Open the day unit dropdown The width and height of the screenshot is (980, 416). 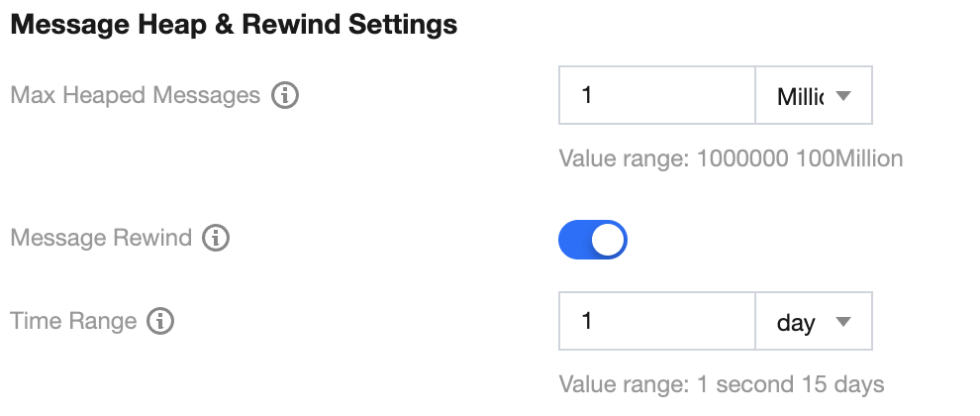(x=814, y=322)
